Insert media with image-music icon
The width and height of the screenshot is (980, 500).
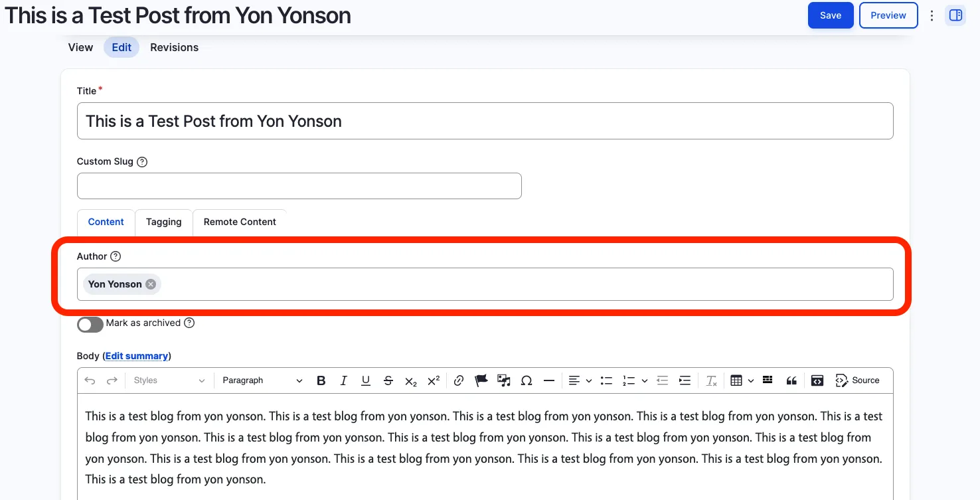(x=504, y=380)
